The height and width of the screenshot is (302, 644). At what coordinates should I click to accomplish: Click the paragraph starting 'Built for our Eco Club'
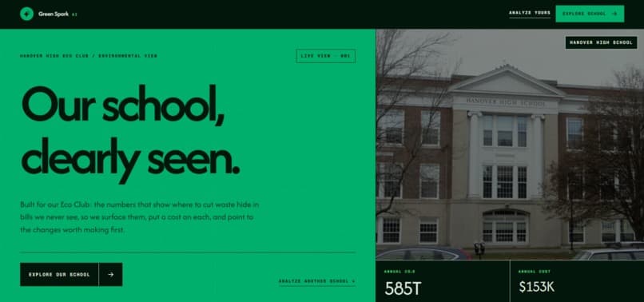[140, 217]
